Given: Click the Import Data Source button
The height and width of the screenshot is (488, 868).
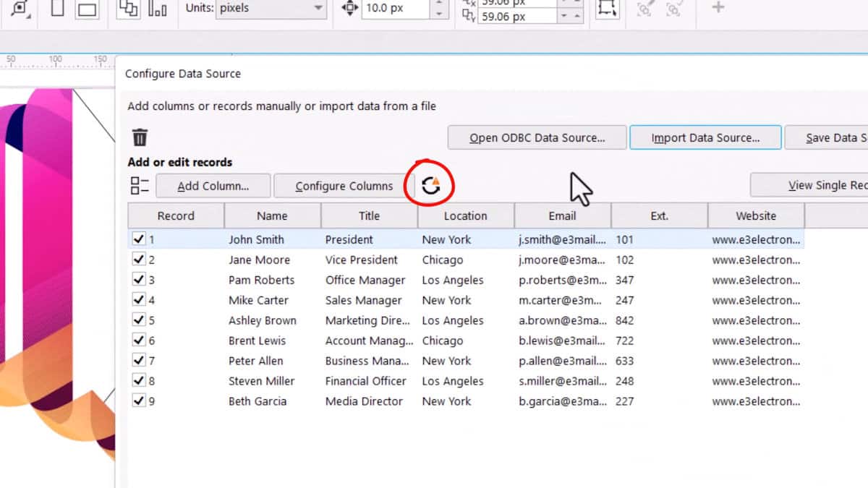Looking at the screenshot, I should [705, 137].
